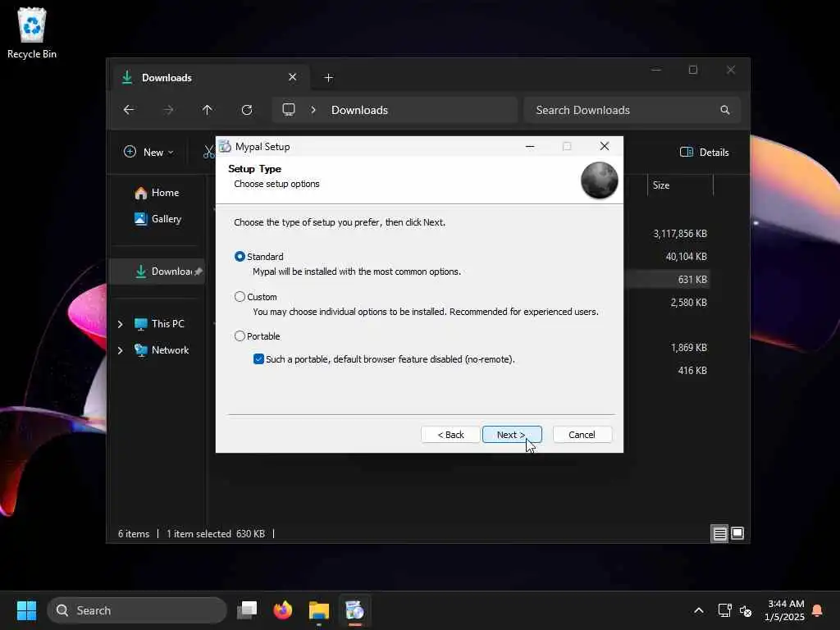Viewport: 840px width, 630px height.
Task: Open the network status tray icon
Action: coord(725,610)
